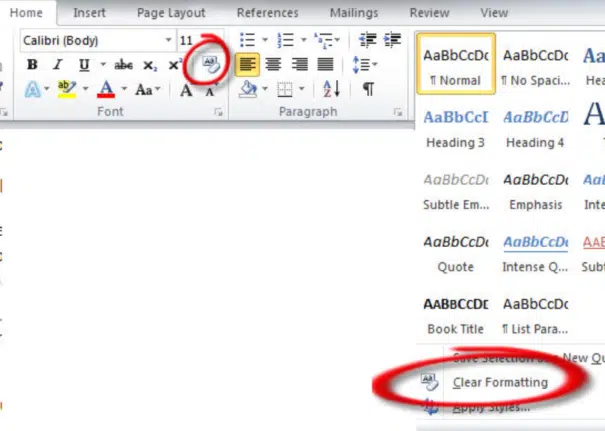Apply Heading 3 style
This screenshot has height=431, width=605.
(x=455, y=129)
